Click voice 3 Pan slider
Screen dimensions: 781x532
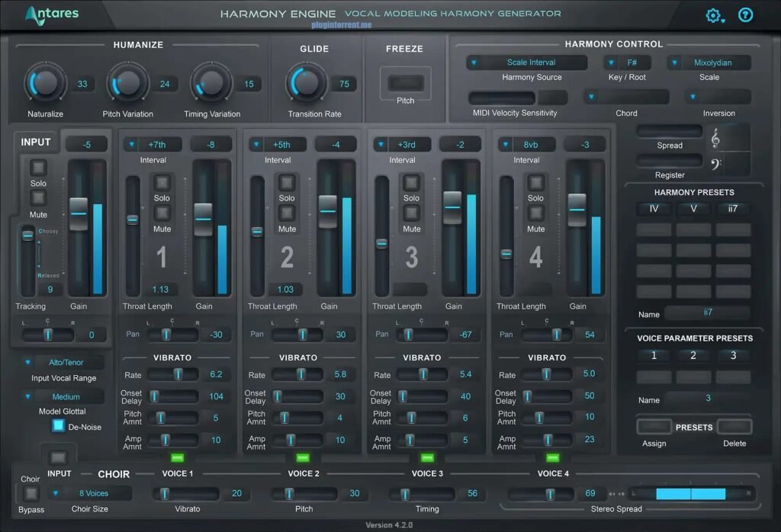(422, 335)
